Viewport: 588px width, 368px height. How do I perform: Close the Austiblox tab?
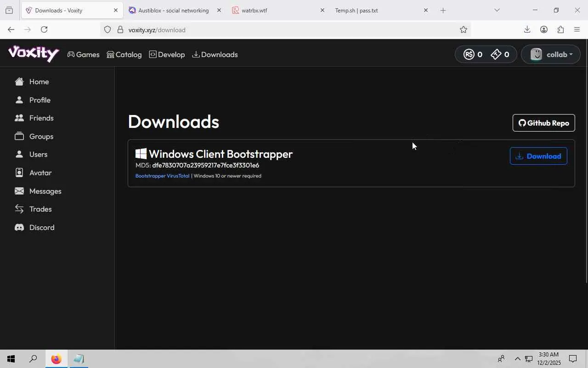click(219, 10)
